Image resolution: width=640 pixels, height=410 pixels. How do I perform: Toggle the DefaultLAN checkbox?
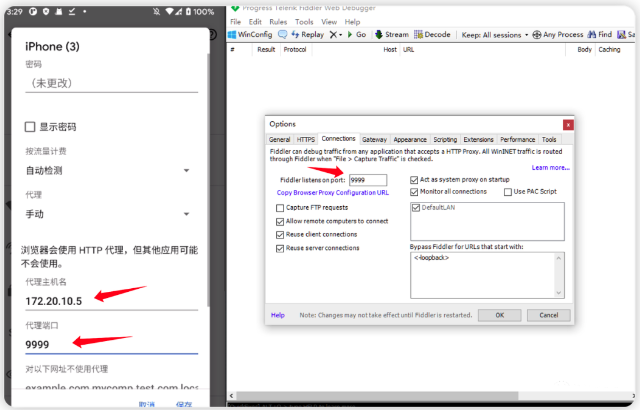(416, 208)
